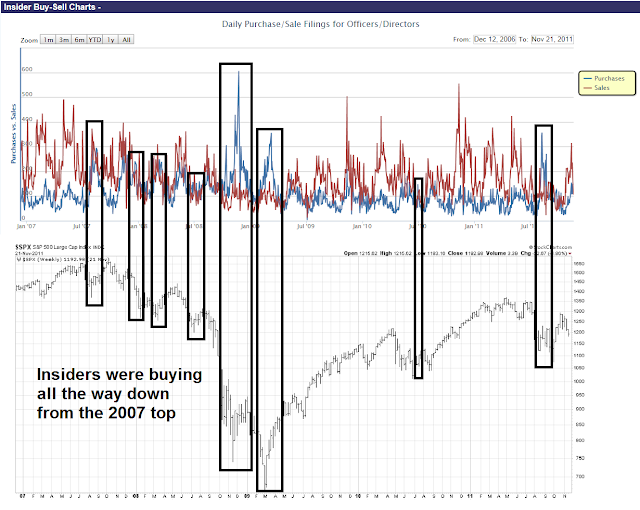This screenshot has width=640, height=510.
Task: Select the 3m zoom range
Action: pyautogui.click(x=64, y=40)
